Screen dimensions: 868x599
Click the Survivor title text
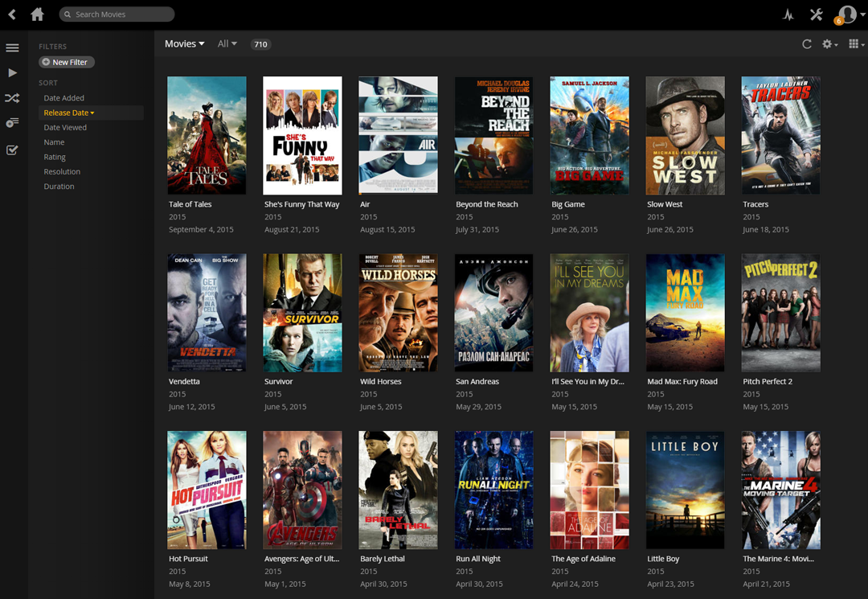point(278,381)
